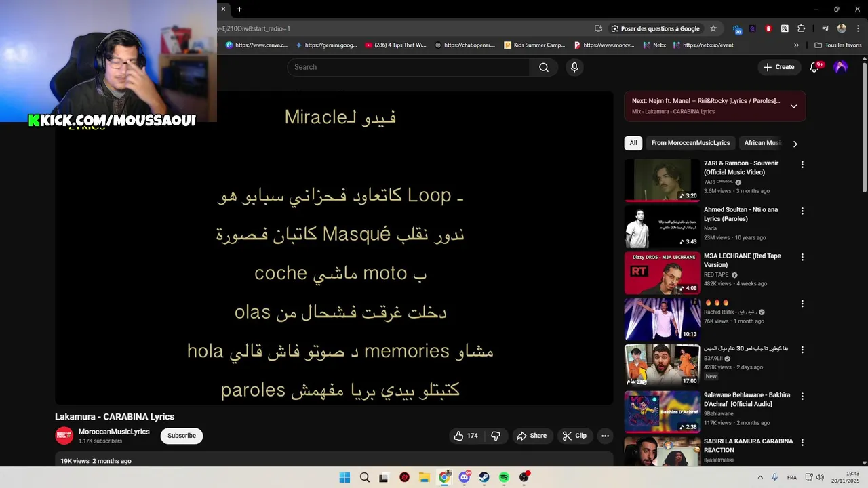Focus the YouTube search field
The image size is (868, 488).
[408, 67]
